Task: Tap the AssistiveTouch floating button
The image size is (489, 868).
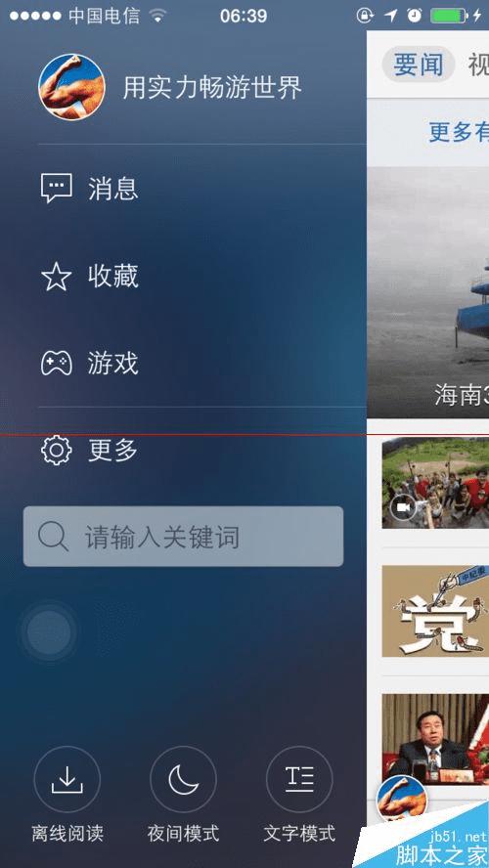Action: click(49, 632)
